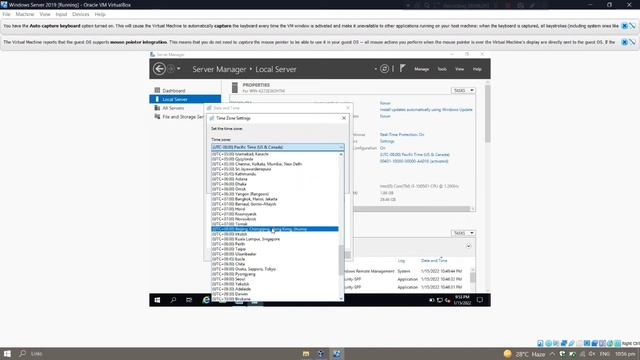Dismiss the auto capture keyboard notice
Screen dimensions: 640x360
(x=624, y=26)
